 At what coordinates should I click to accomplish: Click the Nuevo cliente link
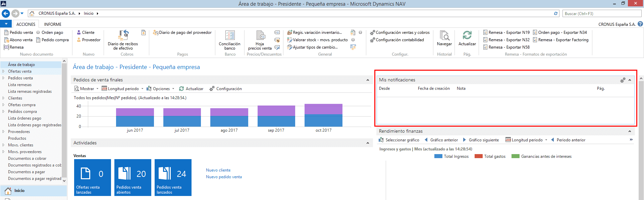pos(218,170)
